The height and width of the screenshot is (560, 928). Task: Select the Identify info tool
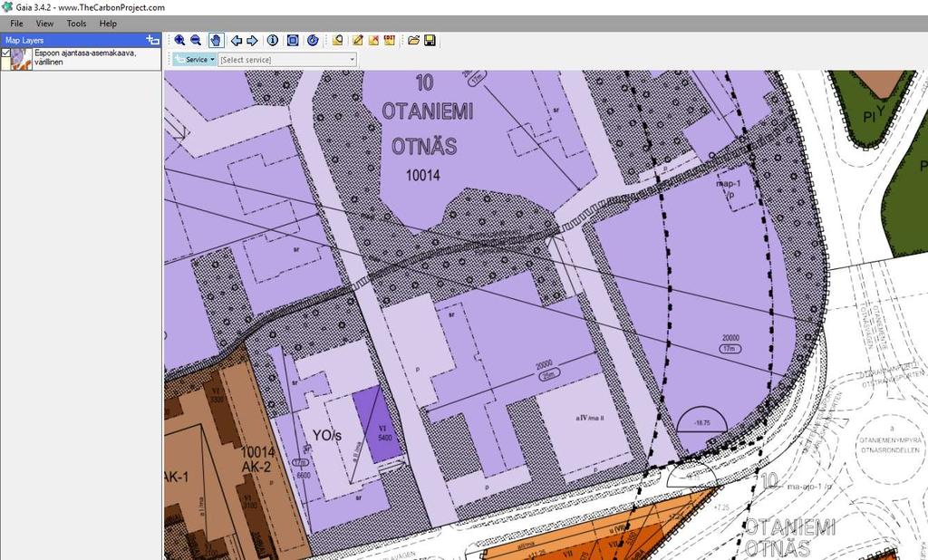(x=272, y=40)
